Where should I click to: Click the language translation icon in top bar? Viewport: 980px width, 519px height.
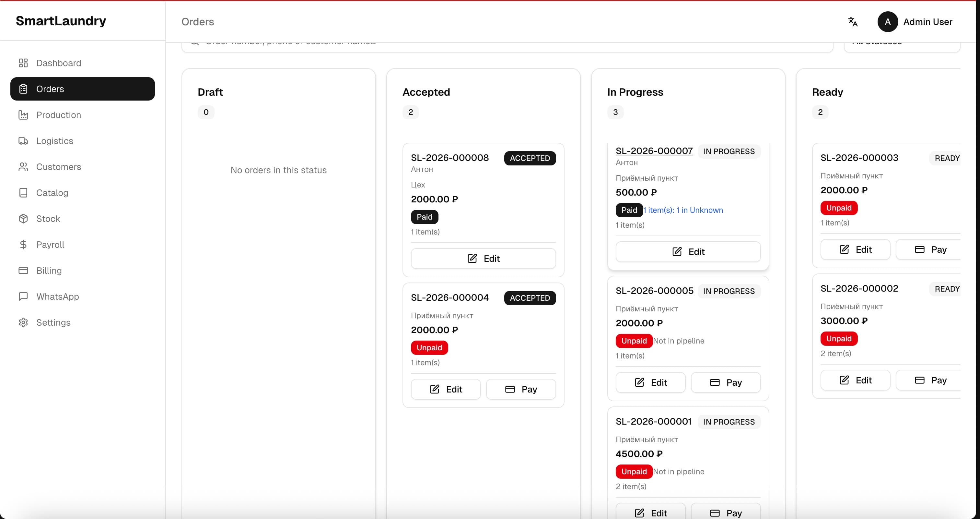click(x=853, y=22)
